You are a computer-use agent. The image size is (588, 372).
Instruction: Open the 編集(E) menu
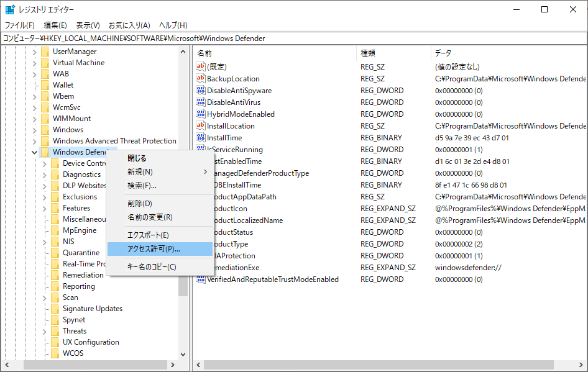point(55,25)
